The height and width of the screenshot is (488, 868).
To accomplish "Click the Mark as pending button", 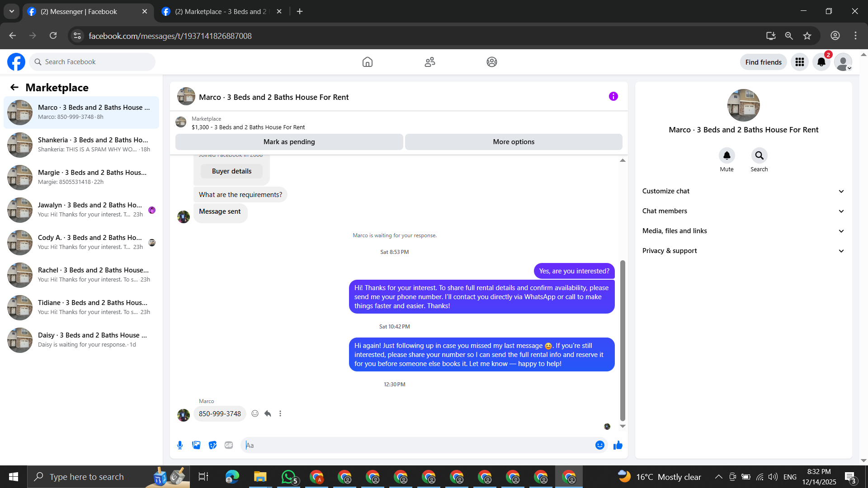I will [x=289, y=142].
